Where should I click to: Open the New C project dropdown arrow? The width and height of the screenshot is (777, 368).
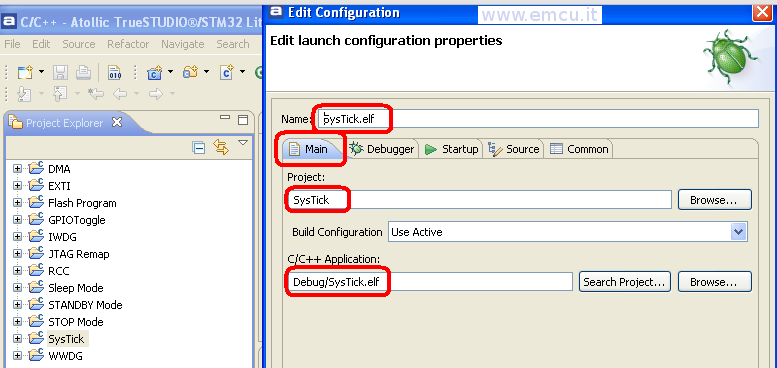(x=170, y=72)
